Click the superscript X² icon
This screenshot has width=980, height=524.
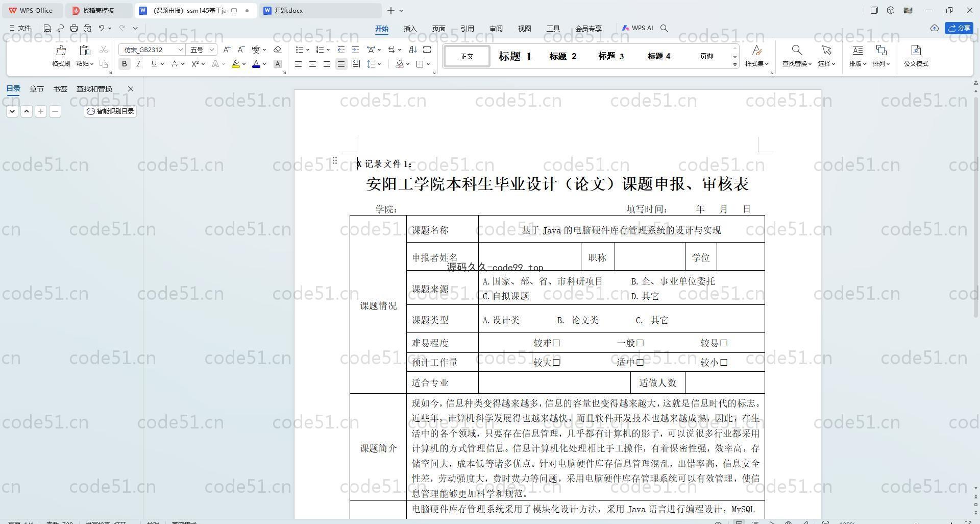[195, 64]
